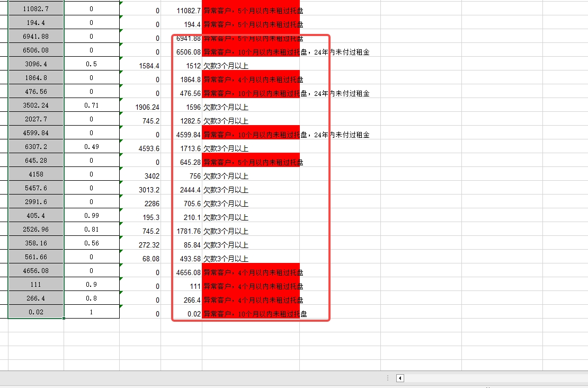Select the gray cell containing 3096.4
This screenshot has height=388, width=588.
[36, 64]
